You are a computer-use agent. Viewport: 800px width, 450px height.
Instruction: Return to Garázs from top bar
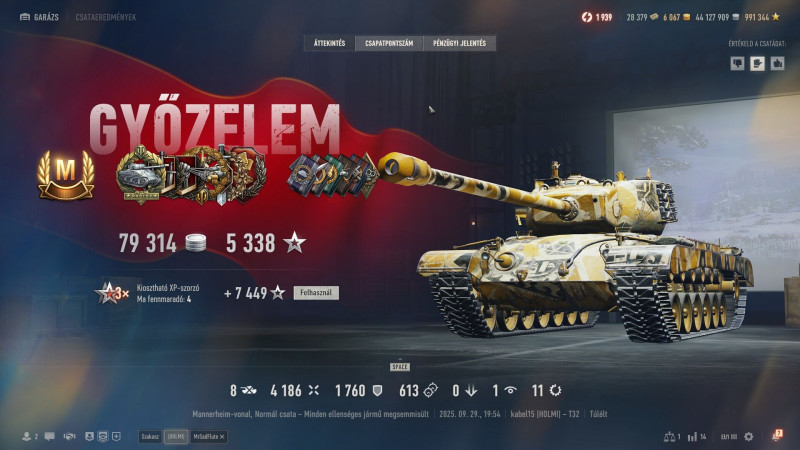click(39, 17)
